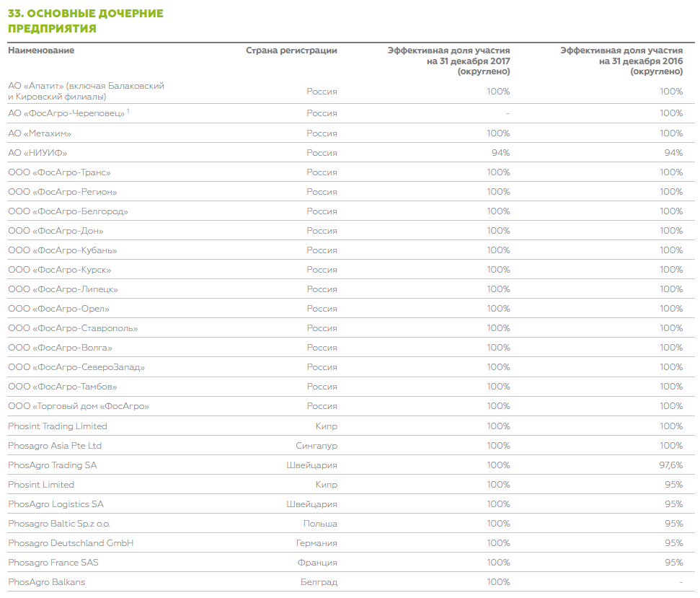Select the 'Страна регистрации' column header
The image size is (700, 598).
point(291,50)
